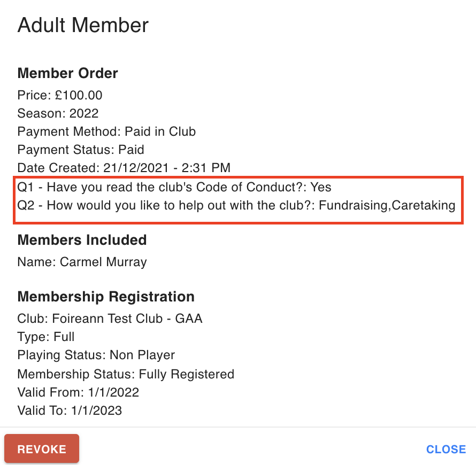The width and height of the screenshot is (476, 465).
Task: Click the Type: Full line
Action: 46,337
